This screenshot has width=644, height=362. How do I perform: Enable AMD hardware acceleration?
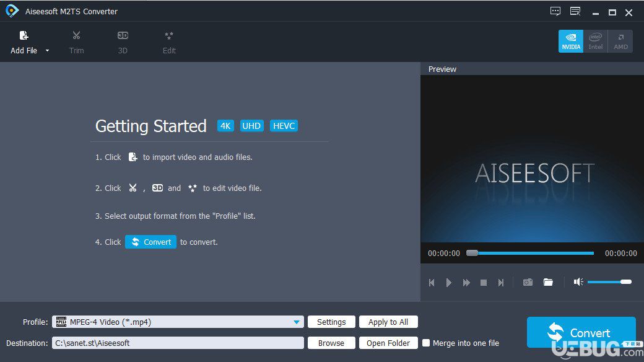coord(620,41)
